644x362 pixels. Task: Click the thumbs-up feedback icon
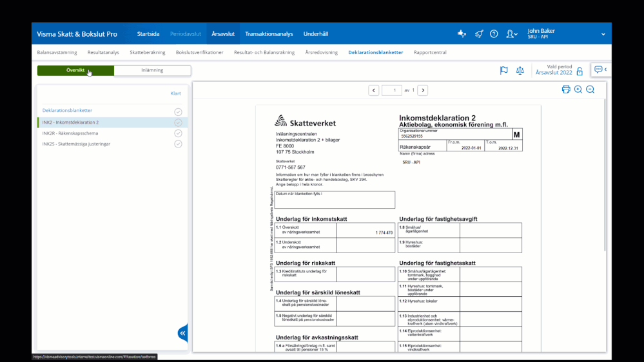click(x=462, y=34)
